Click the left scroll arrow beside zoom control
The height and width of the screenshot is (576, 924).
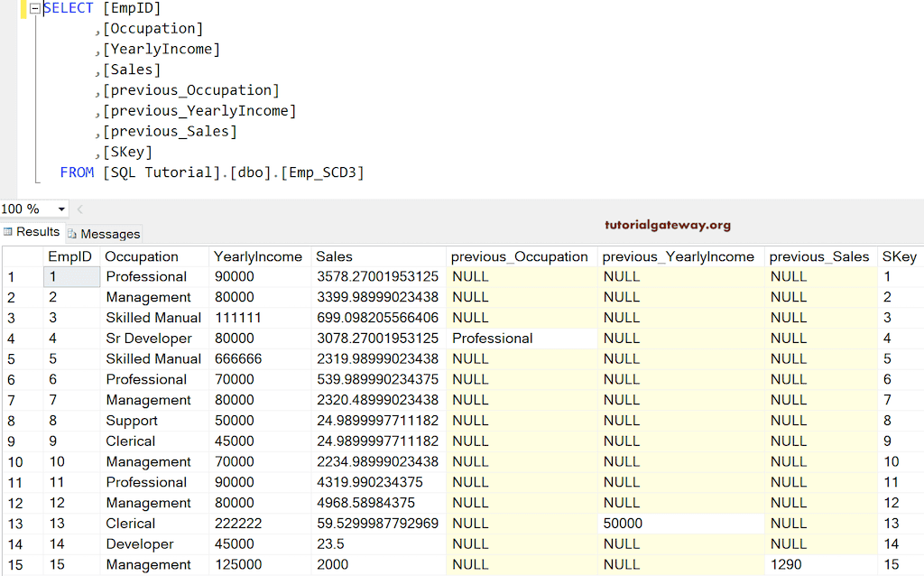click(x=80, y=209)
